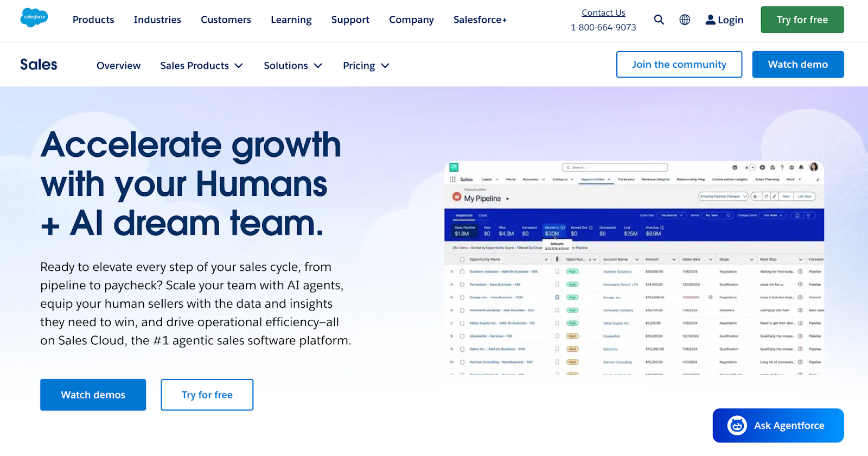Click the notifications bell icon in the demo screenshot

801,167
